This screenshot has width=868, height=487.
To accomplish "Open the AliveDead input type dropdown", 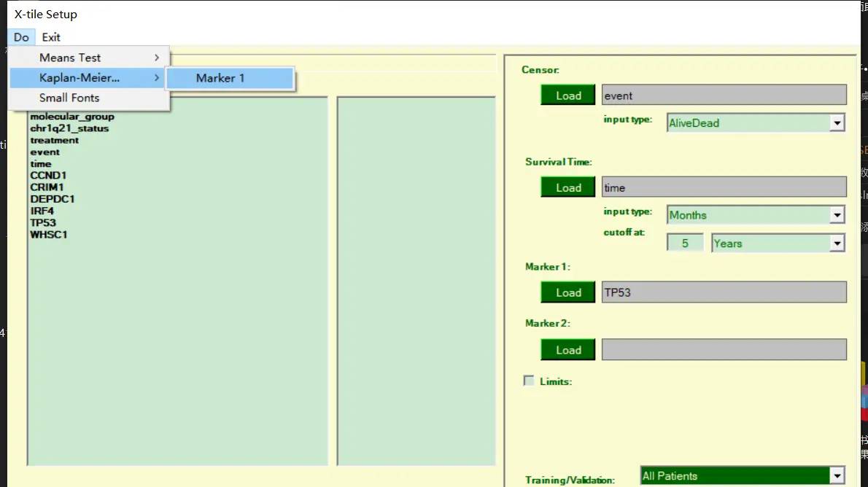I will [x=837, y=123].
